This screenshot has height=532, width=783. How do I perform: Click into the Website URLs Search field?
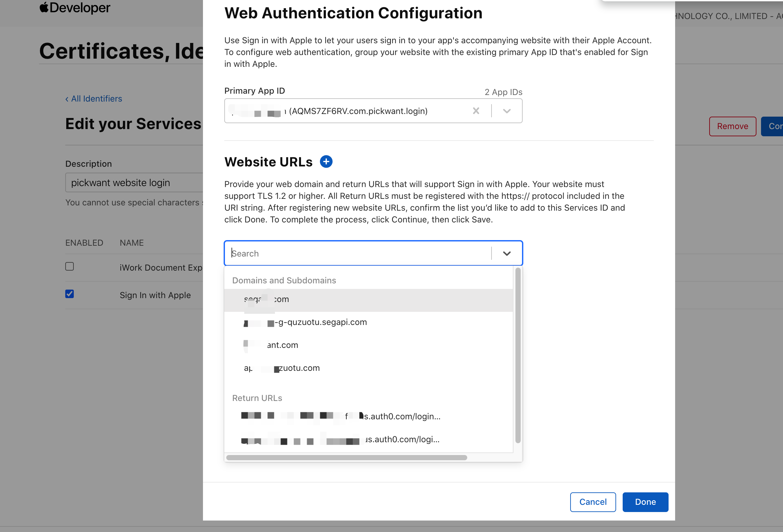click(x=357, y=253)
